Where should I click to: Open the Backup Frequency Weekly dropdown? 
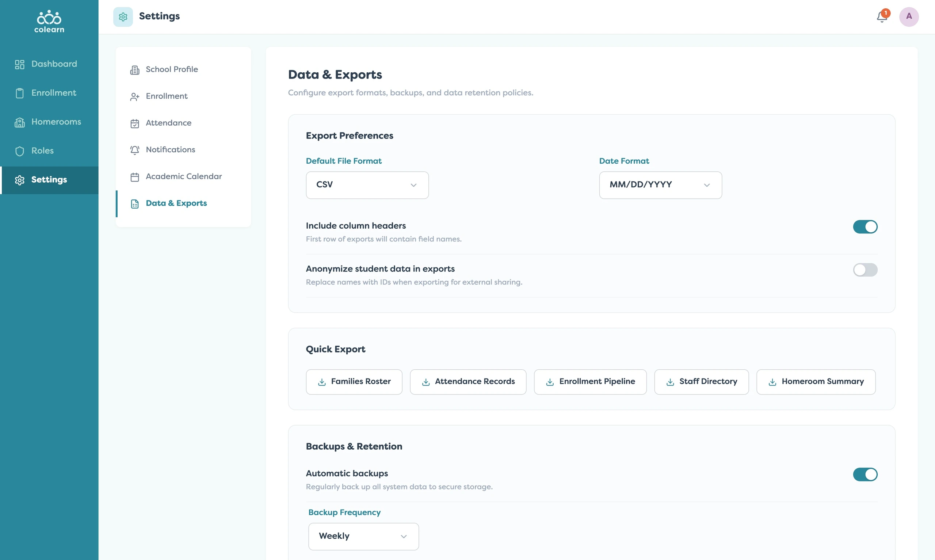click(363, 536)
